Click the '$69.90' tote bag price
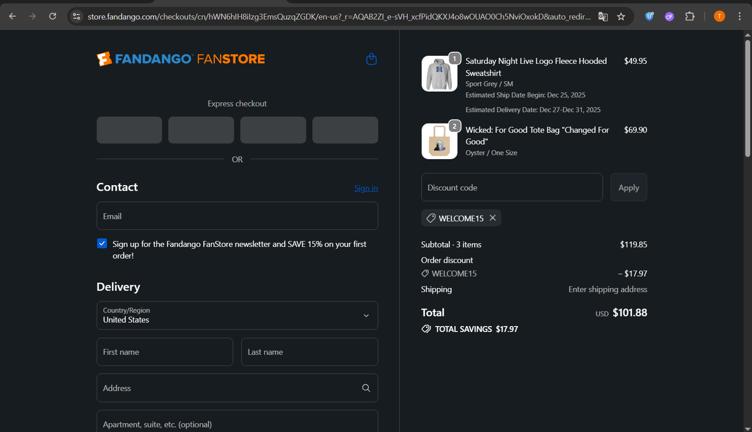The height and width of the screenshot is (432, 752). (x=635, y=130)
